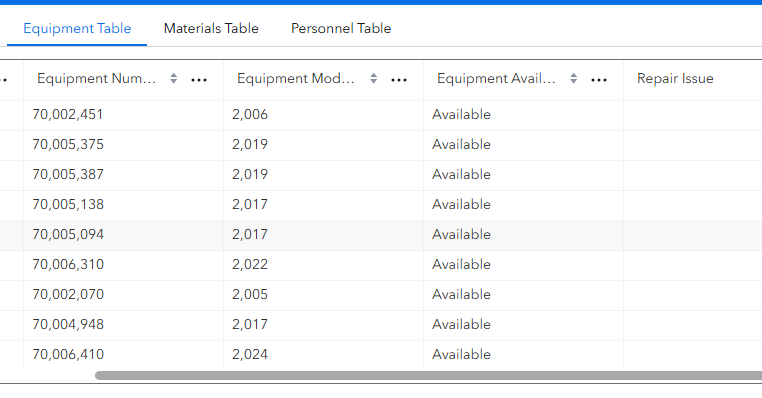Click model 2,019 in row 70,005,387
Screen dimensions: 762x398
[x=324, y=175]
